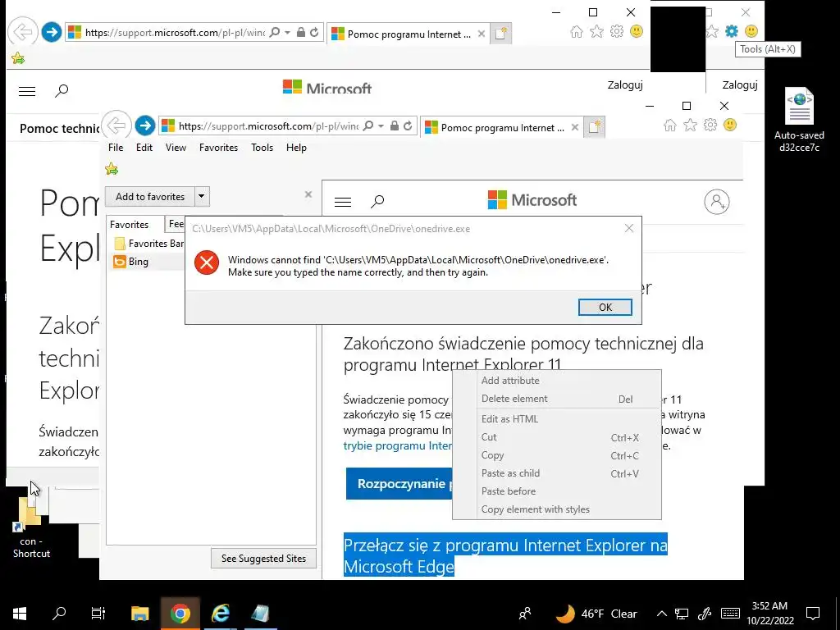This screenshot has height=630, width=840.
Task: Click the front IE address bar URL field
Action: click(268, 126)
